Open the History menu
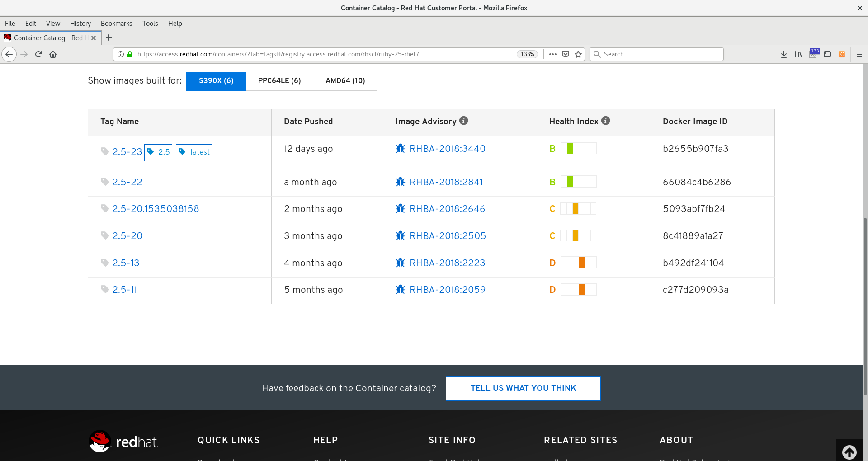The width and height of the screenshot is (868, 461). click(80, 24)
